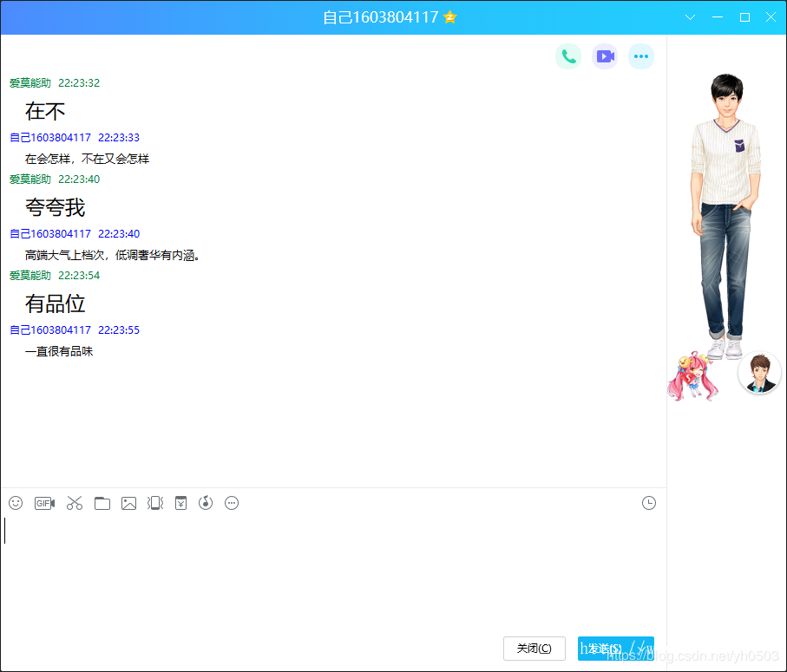Click the GIF animation icon
This screenshot has height=672, width=787.
coord(44,503)
